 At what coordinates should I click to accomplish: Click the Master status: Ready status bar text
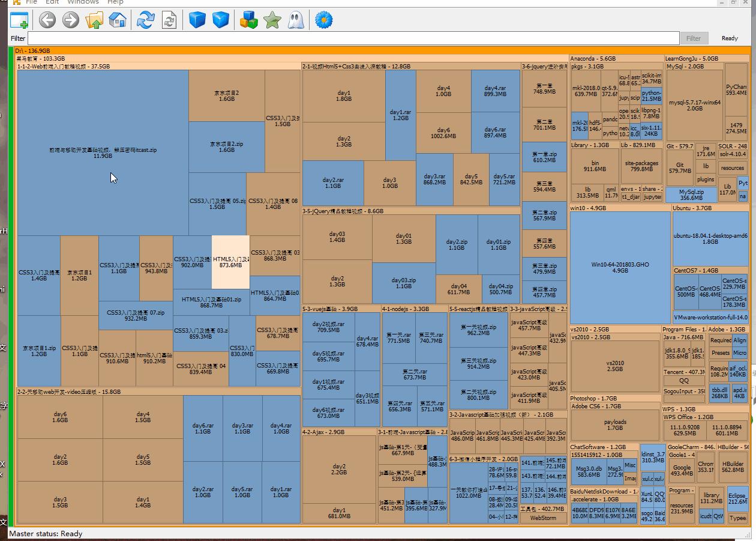(x=46, y=534)
